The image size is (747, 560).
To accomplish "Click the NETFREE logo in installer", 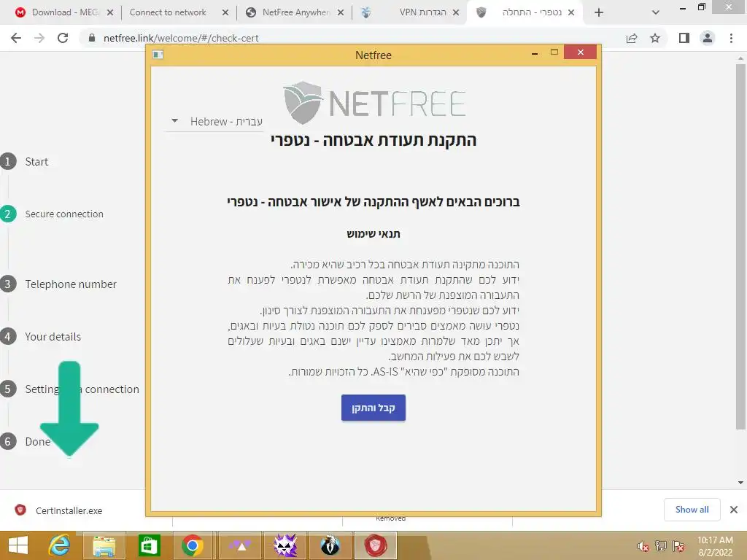I will coord(374,103).
